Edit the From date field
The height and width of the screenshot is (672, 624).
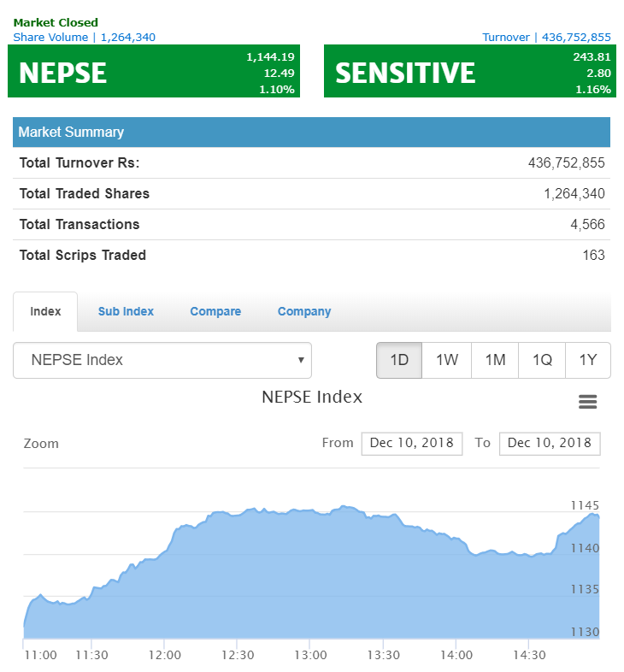point(412,443)
